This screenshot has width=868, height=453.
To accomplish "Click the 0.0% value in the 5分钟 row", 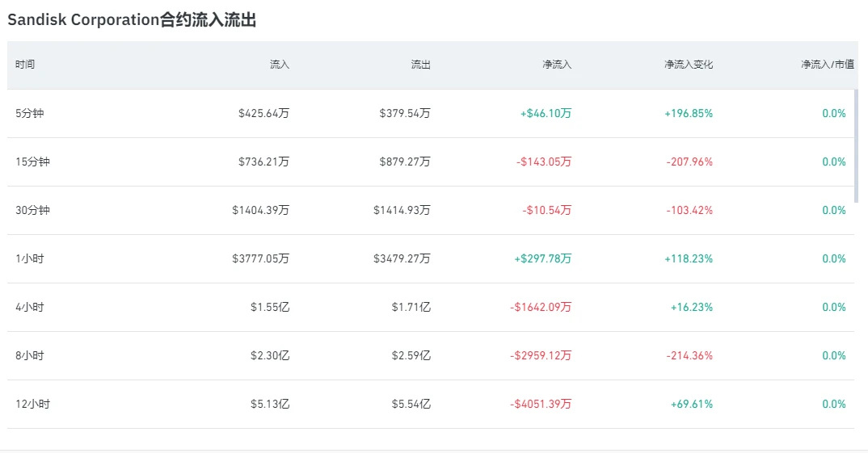I will click(x=834, y=113).
